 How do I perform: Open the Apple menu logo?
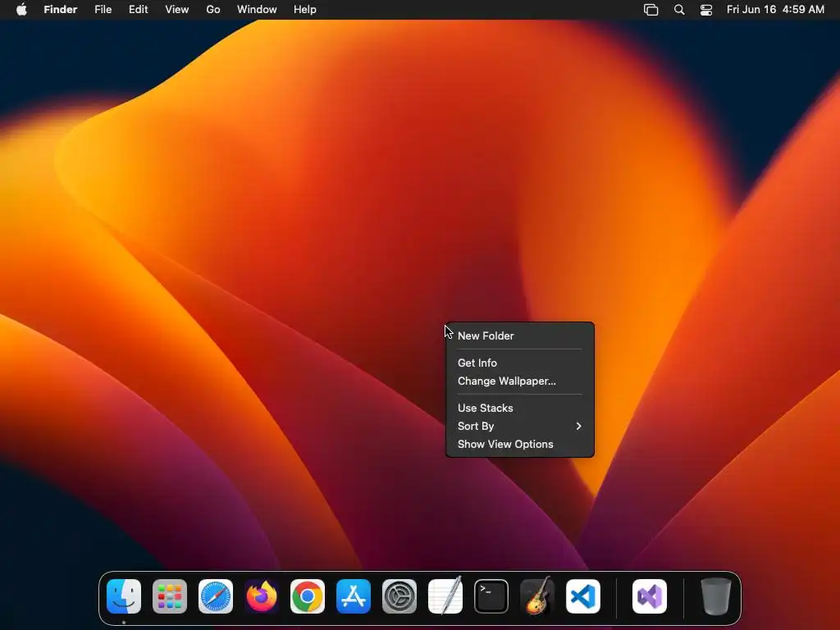coord(21,10)
